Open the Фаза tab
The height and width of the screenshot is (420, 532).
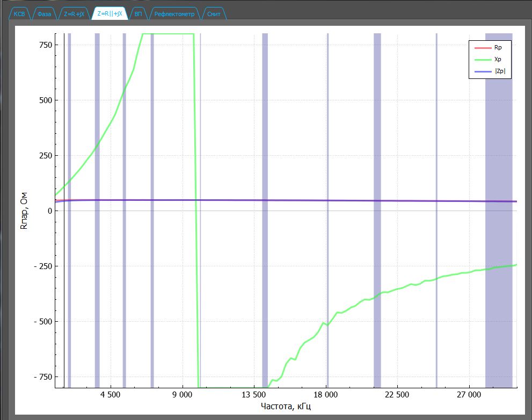pyautogui.click(x=45, y=14)
